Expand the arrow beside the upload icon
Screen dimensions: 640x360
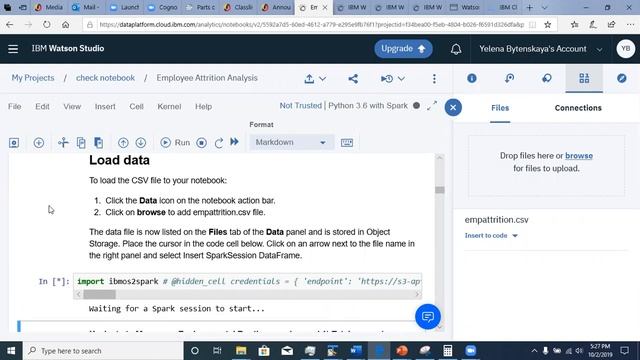[x=322, y=78]
